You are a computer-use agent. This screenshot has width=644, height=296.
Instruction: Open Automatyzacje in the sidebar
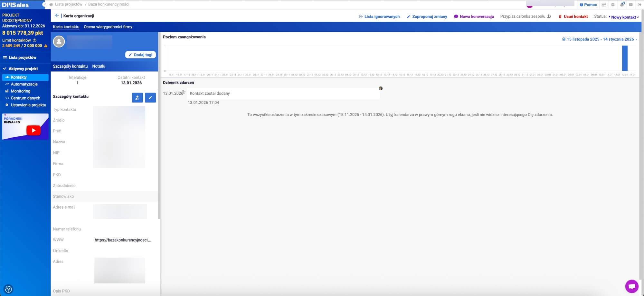24,84
